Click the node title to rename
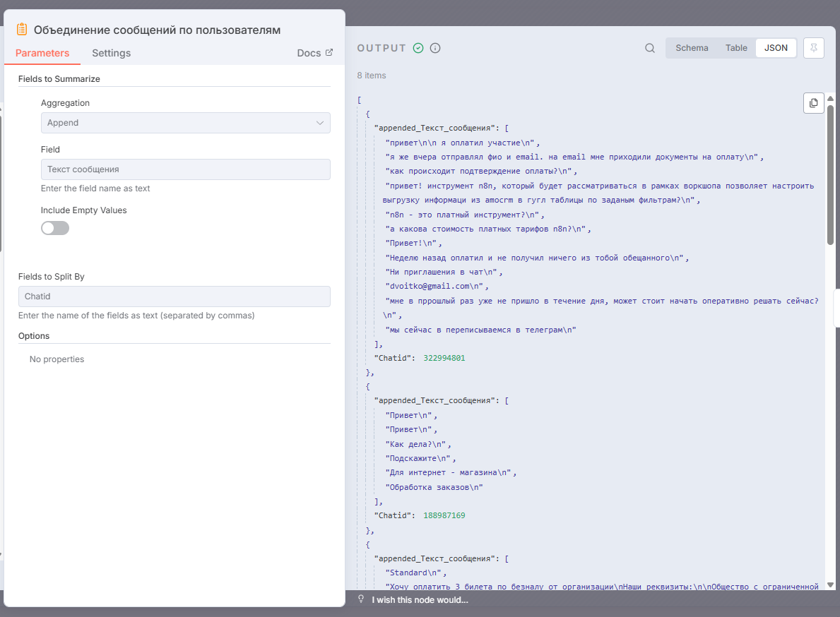Screen dimensions: 840x617 157,30
